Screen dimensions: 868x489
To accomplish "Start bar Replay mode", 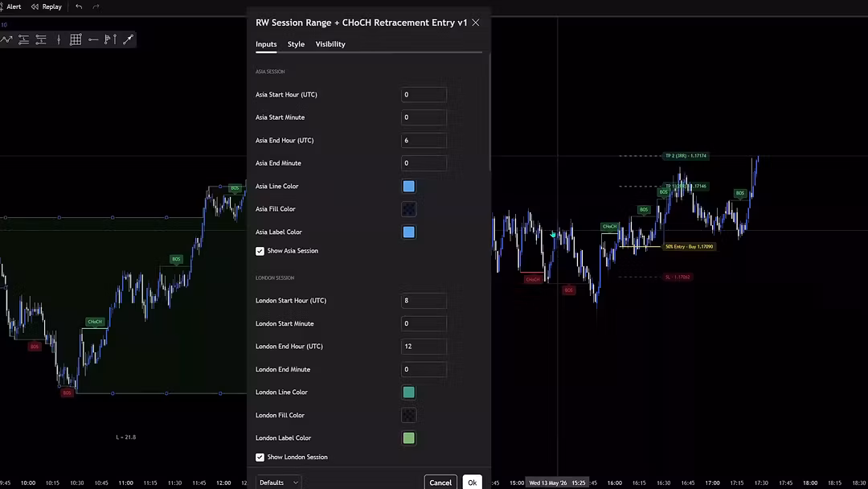I will pyautogui.click(x=47, y=6).
